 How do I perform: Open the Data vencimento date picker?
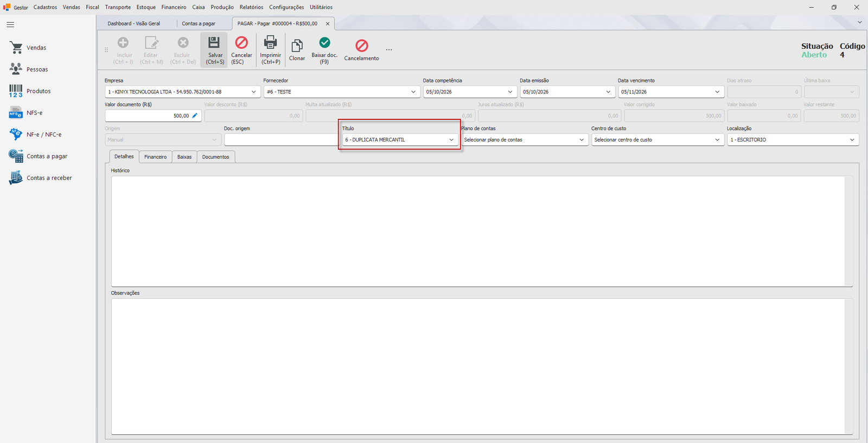(717, 92)
